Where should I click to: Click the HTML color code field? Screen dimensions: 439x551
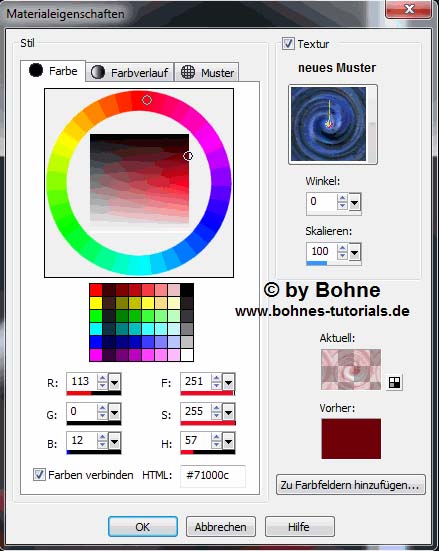pos(213,476)
